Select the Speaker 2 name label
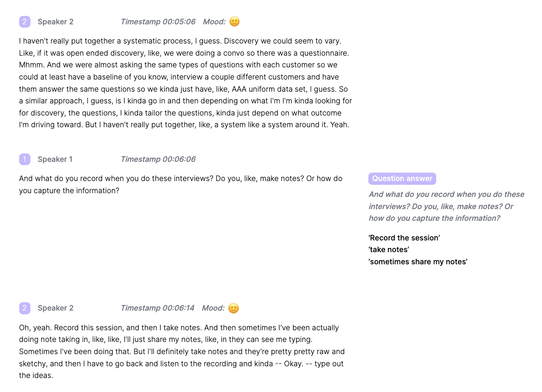542x392 pixels. click(55, 22)
